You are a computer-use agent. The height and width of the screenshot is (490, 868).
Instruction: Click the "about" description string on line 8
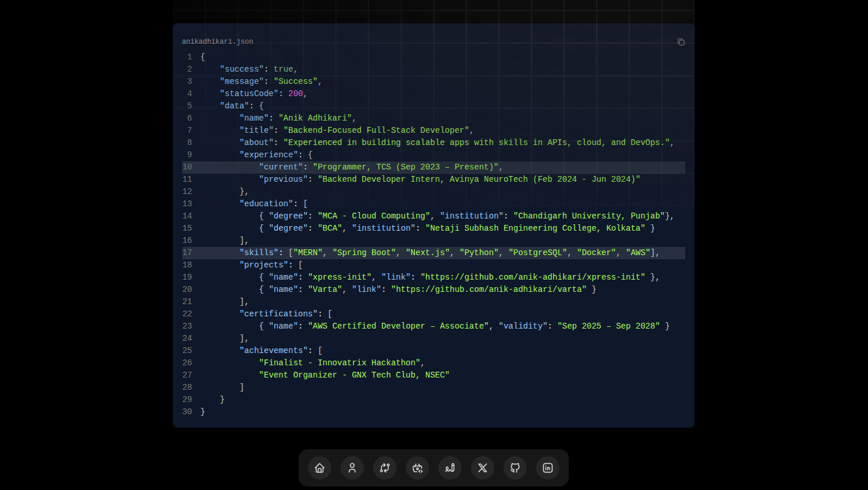point(477,143)
